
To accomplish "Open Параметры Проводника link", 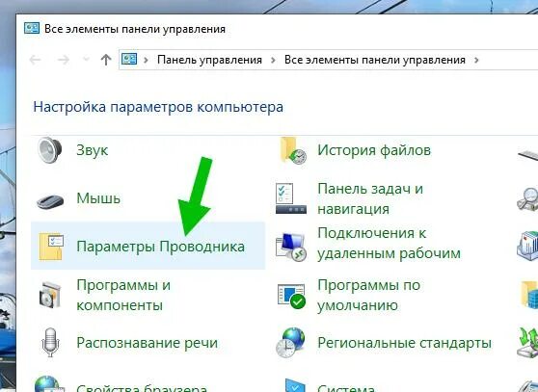I will click(161, 247).
